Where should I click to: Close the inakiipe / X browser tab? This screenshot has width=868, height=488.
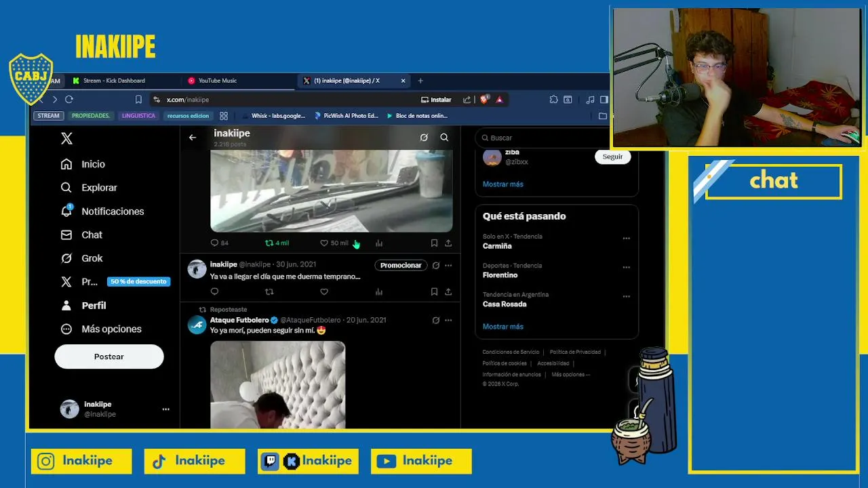pos(403,81)
